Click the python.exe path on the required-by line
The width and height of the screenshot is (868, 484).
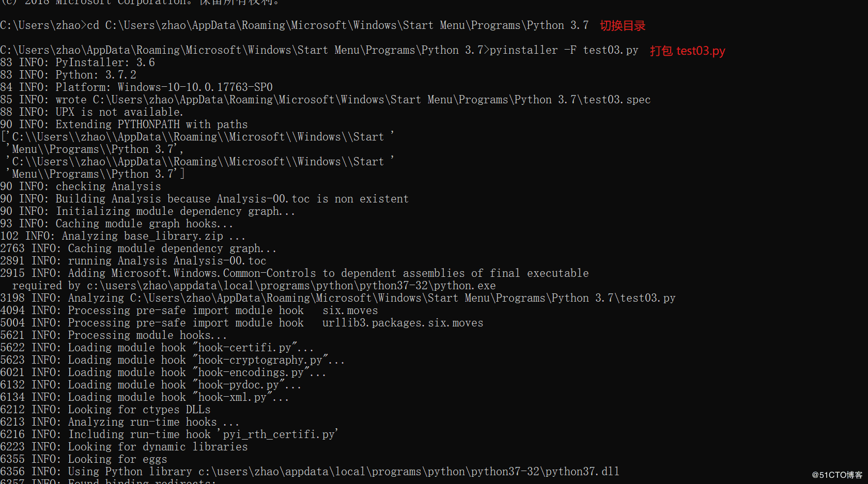coord(291,286)
